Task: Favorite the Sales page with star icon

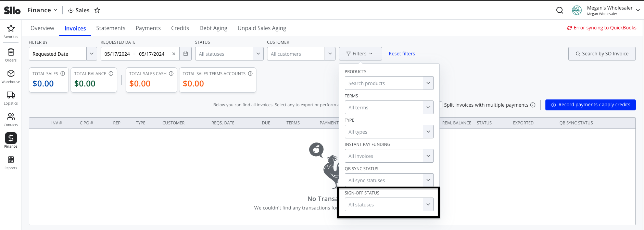Action: (97, 10)
